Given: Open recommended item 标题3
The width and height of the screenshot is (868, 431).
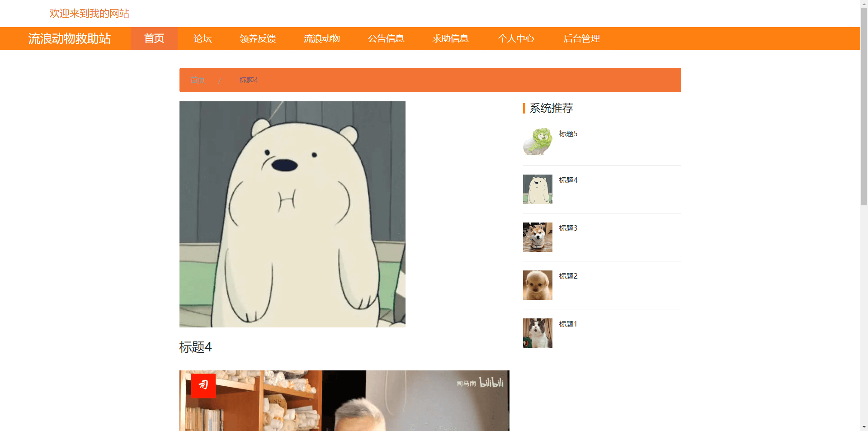Looking at the screenshot, I should (x=568, y=228).
